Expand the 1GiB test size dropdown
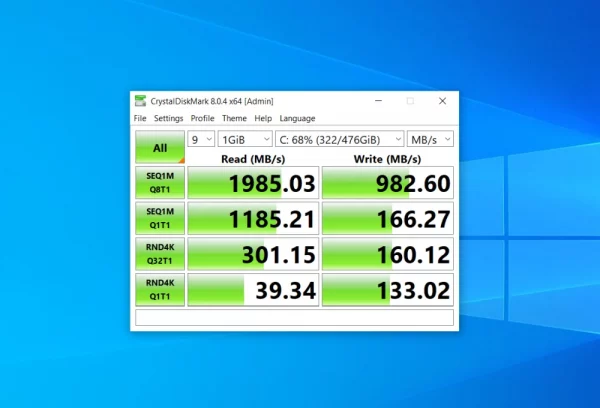The height and width of the screenshot is (408, 600). (x=245, y=139)
